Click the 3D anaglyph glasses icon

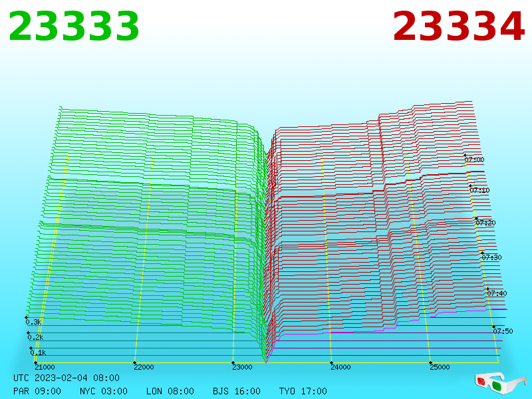500,384
